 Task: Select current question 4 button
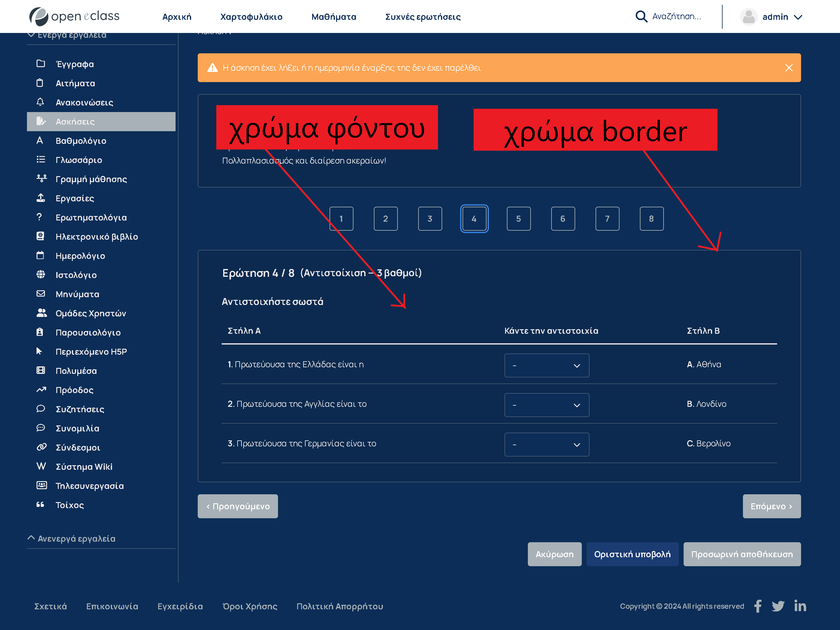click(474, 218)
